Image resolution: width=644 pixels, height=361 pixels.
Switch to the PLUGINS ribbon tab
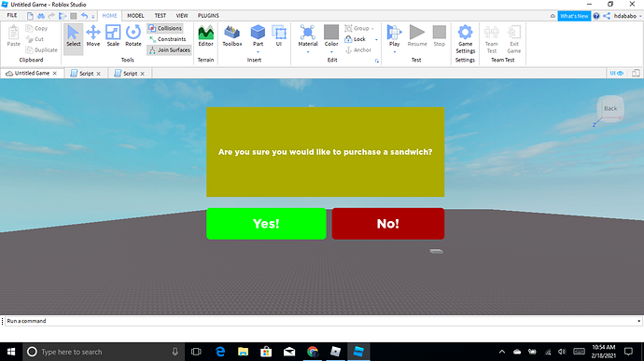click(208, 15)
